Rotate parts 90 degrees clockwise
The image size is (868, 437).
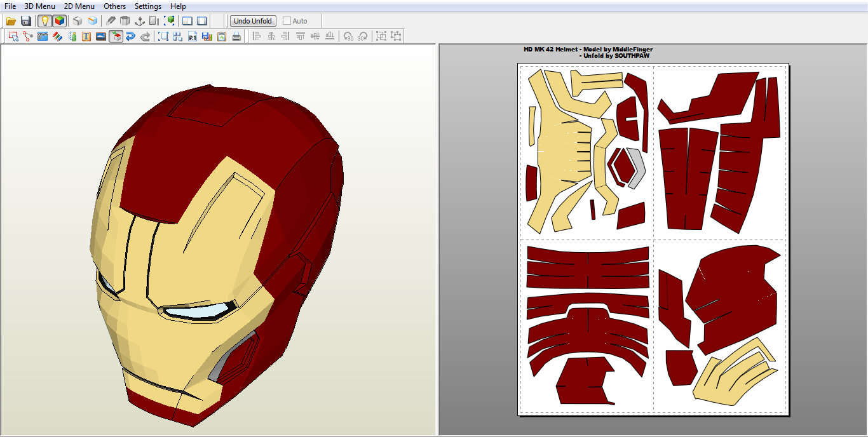click(363, 36)
